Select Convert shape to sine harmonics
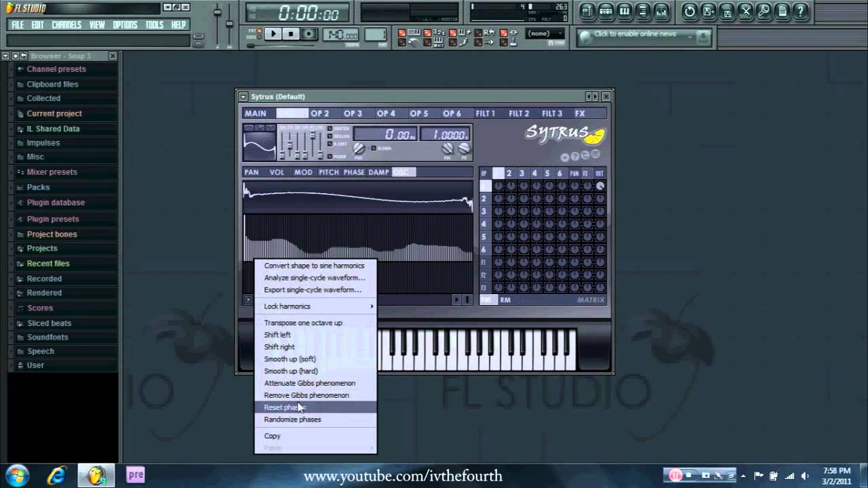 point(315,266)
